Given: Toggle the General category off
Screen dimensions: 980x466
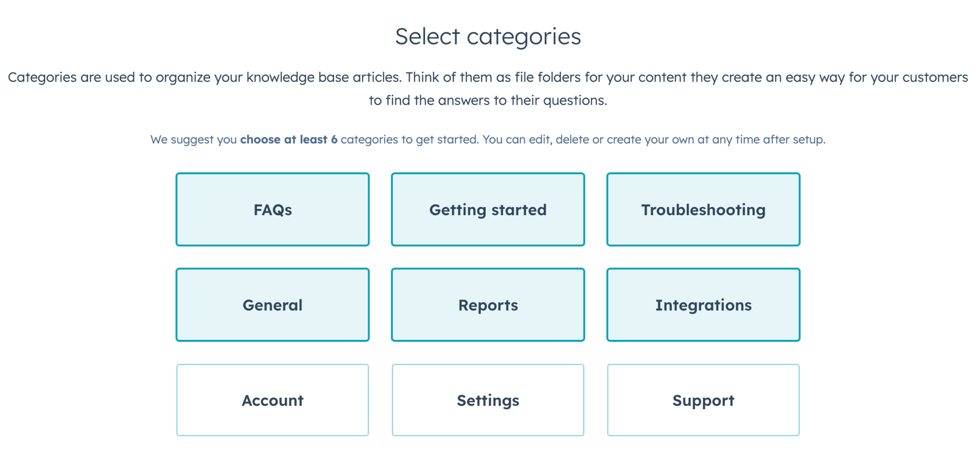Looking at the screenshot, I should 272,305.
